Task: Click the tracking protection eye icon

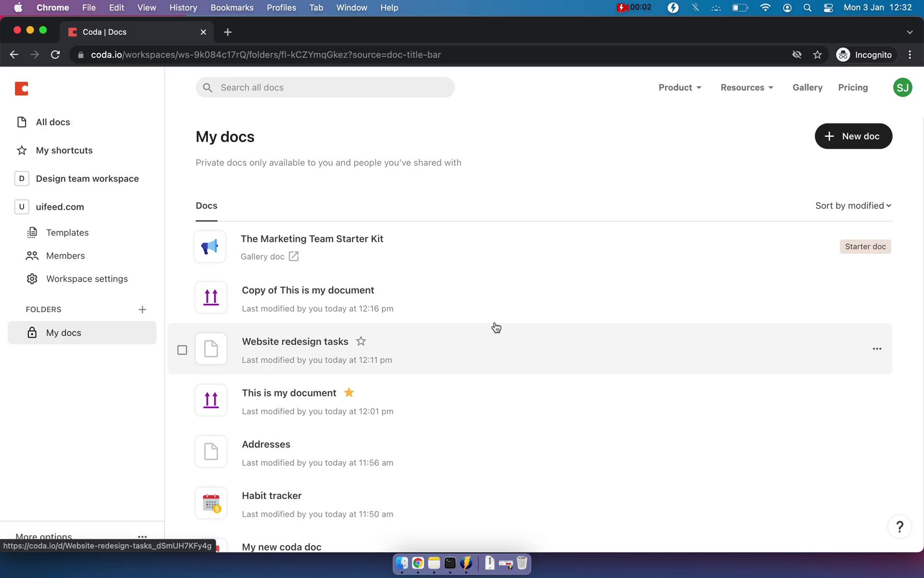Action: coord(797,55)
